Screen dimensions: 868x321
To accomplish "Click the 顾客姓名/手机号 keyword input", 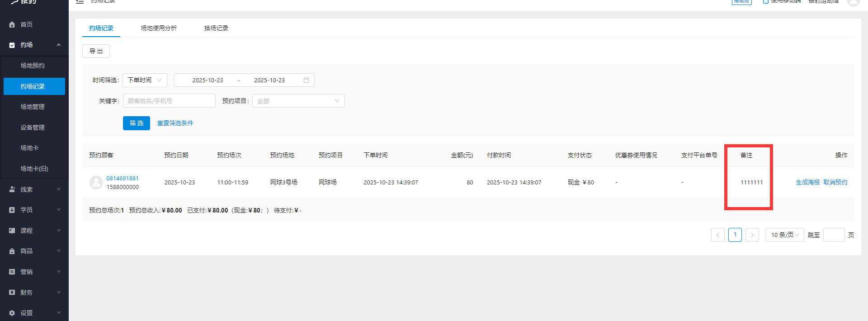I will click(x=169, y=101).
